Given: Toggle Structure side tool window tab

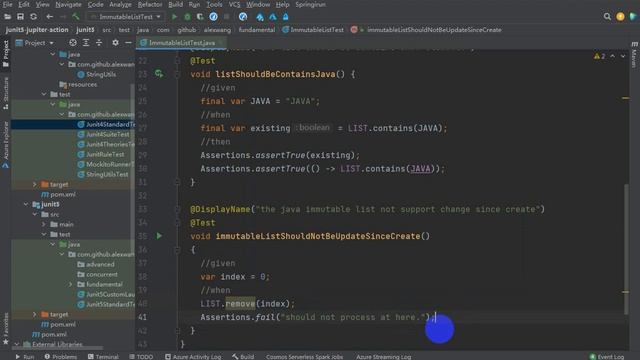Looking at the screenshot, I should (x=5, y=93).
